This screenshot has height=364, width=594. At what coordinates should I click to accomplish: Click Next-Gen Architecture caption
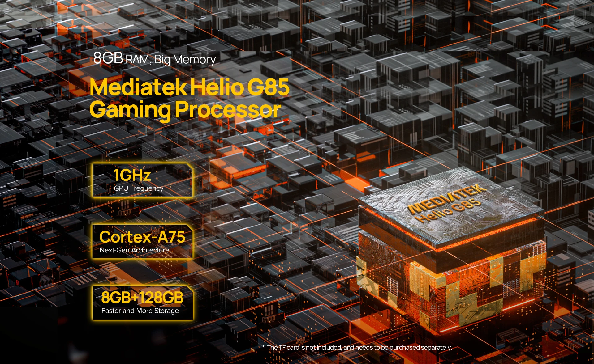click(134, 250)
